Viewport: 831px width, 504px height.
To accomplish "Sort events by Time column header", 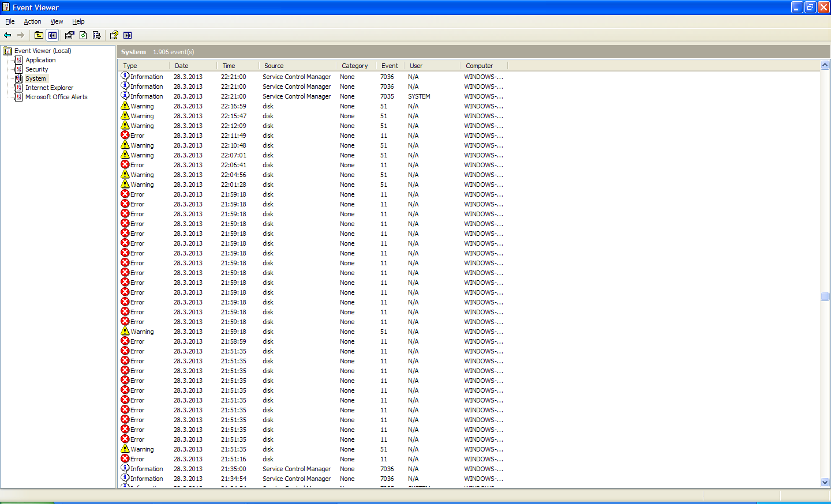I will [x=238, y=66].
